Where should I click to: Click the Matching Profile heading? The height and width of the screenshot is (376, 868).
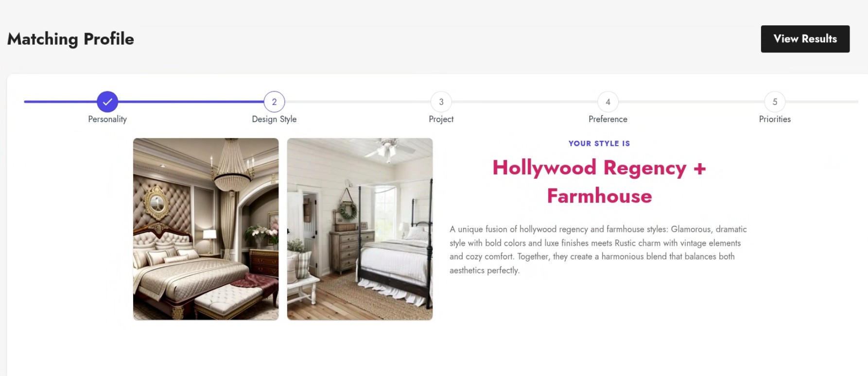point(70,39)
